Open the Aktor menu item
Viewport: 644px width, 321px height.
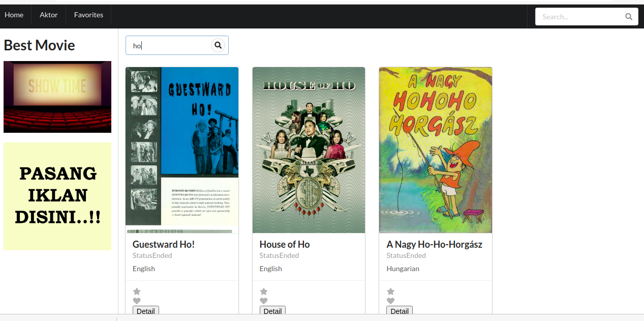pos(49,15)
